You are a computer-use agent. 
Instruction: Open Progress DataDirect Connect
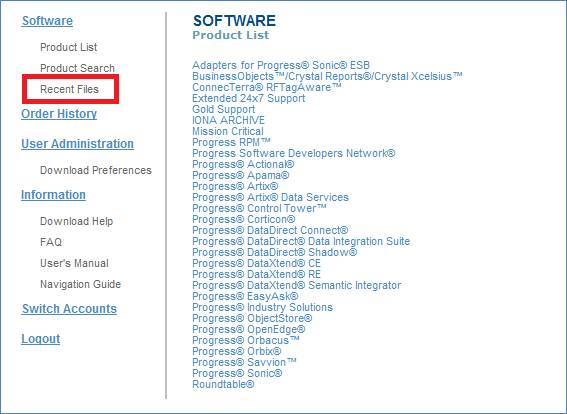(x=270, y=230)
